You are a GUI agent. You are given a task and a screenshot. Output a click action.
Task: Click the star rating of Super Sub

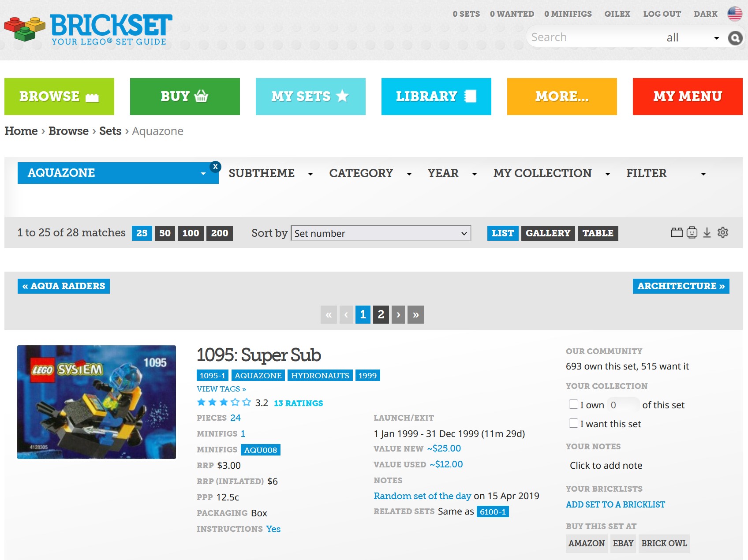click(x=224, y=402)
